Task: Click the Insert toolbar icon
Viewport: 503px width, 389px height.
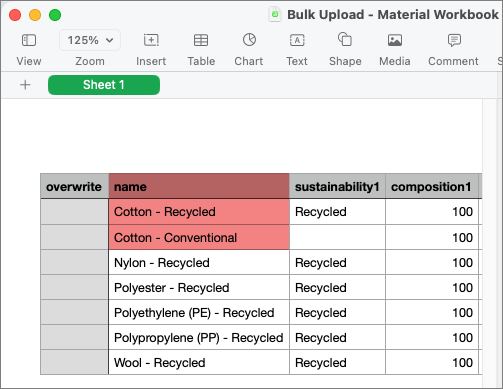Action: (x=151, y=40)
